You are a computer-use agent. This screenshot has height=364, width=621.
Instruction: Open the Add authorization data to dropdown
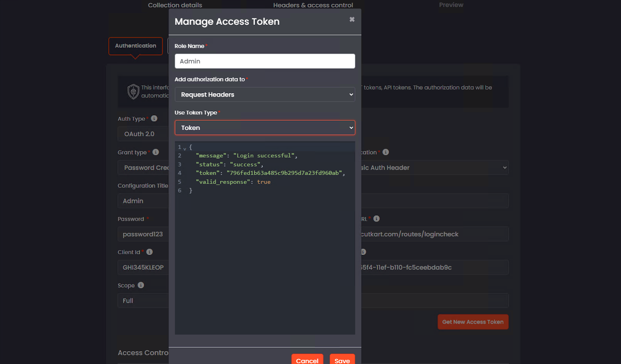265,95
